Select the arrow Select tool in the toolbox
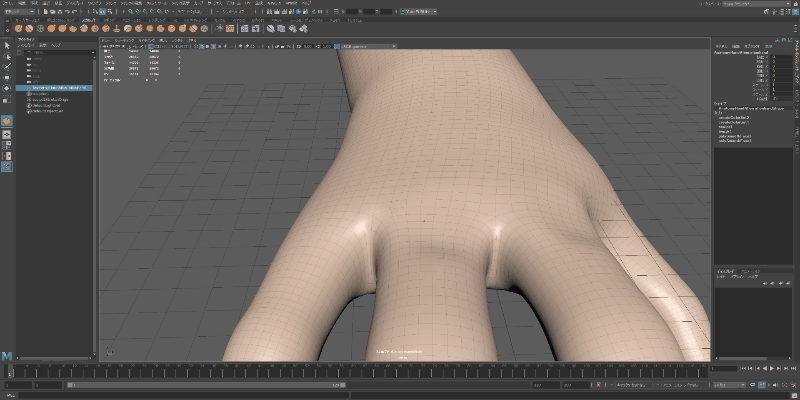The height and width of the screenshot is (400, 800). pos(6,46)
